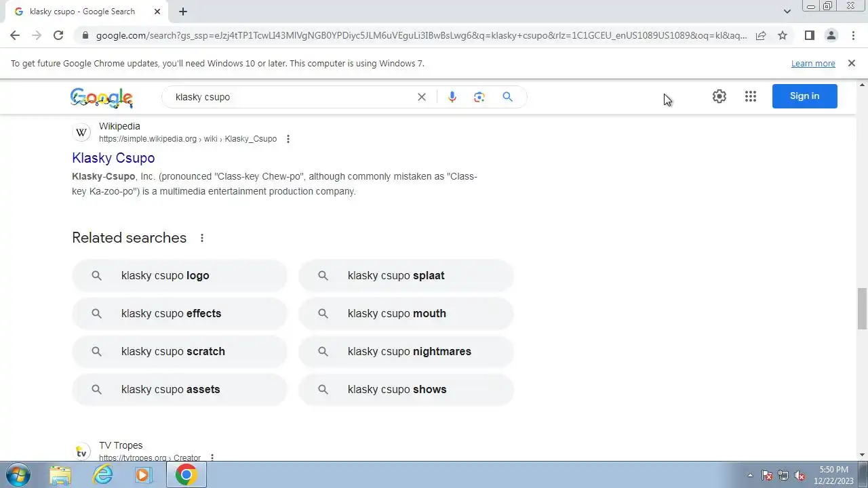Submit search with magnifier icon
The width and height of the screenshot is (868, 488).
(x=507, y=97)
